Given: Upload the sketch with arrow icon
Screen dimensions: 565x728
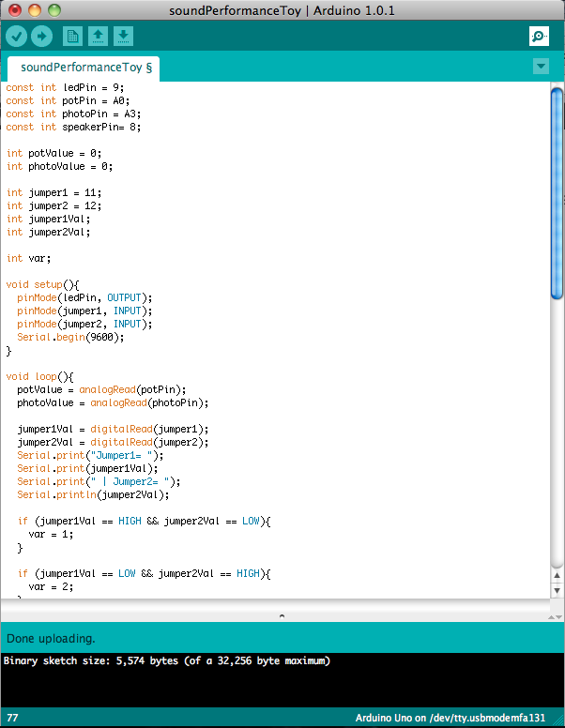Looking at the screenshot, I should click(41, 37).
